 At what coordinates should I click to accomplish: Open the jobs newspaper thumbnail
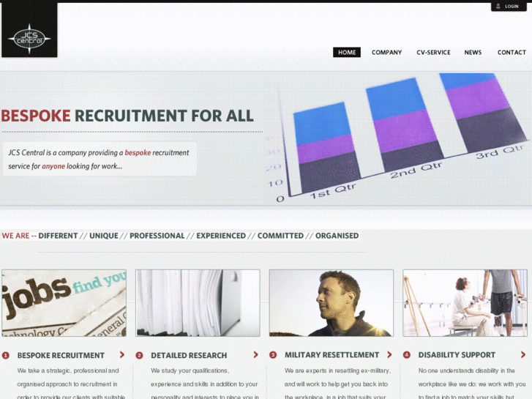[64, 303]
